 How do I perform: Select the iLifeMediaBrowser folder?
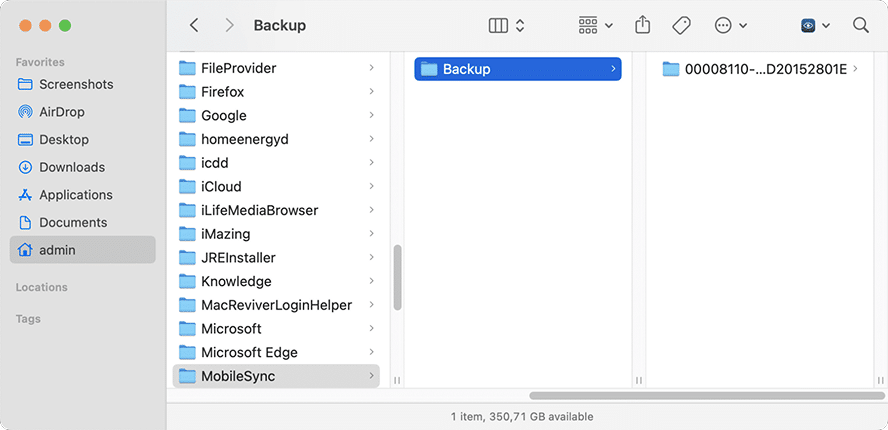pyautogui.click(x=276, y=210)
